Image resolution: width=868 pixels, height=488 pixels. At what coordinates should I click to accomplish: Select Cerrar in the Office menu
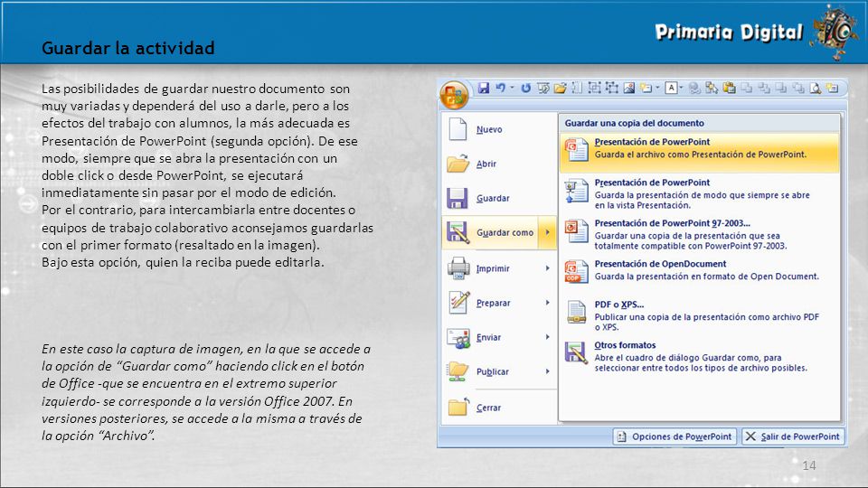tap(499, 408)
